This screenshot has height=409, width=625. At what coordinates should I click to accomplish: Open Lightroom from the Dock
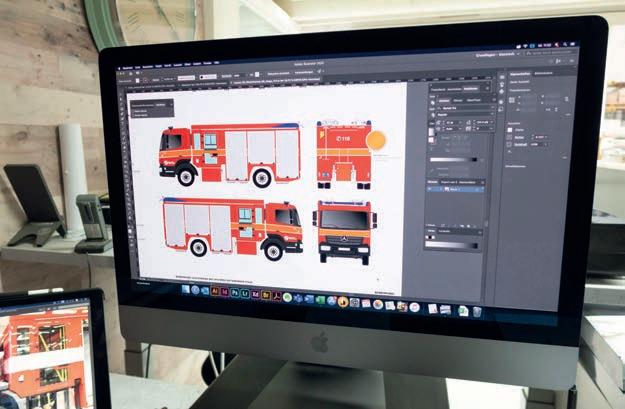tap(245, 294)
